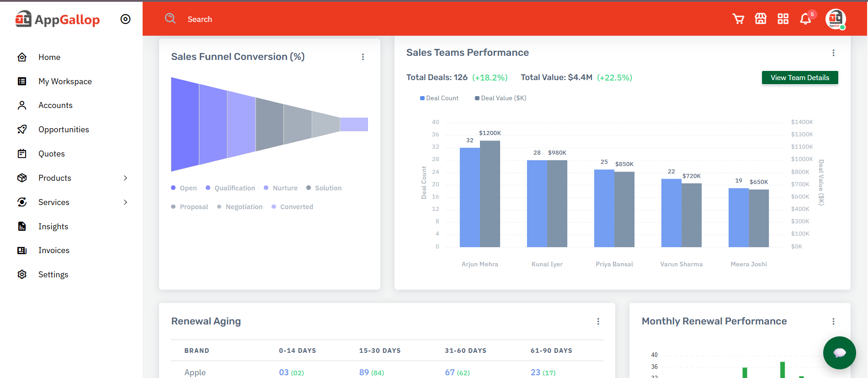Screen dimensions: 868x378
Task: Open the notifications bell
Action: coord(805,19)
